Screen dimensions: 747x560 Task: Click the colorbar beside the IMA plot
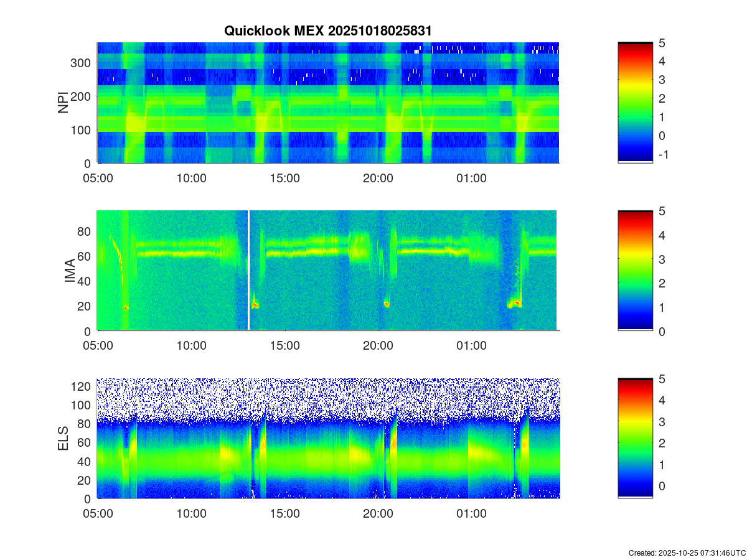click(635, 271)
